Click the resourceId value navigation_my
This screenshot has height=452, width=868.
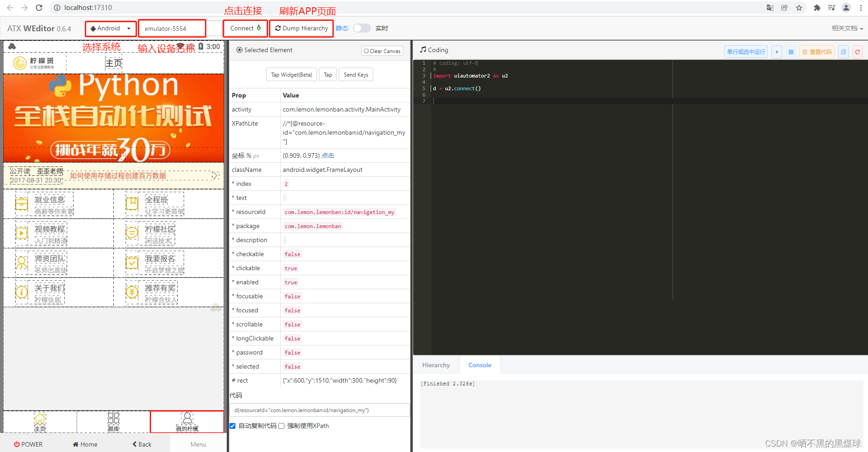click(x=339, y=212)
